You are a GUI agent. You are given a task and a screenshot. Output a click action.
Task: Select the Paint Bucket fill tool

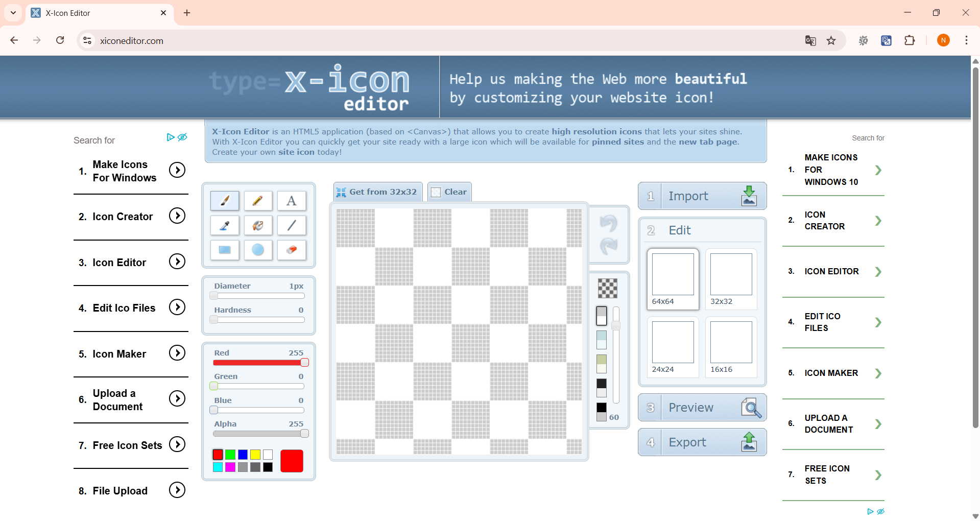[x=258, y=225]
